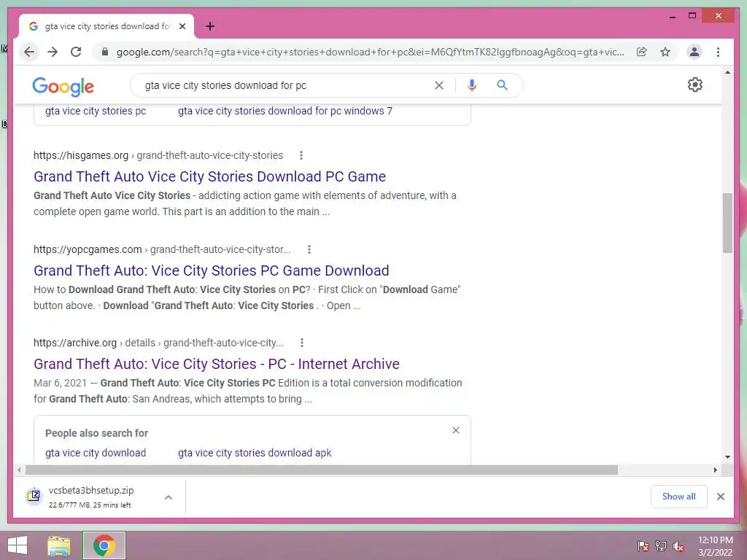
Task: Go back using browser back arrow
Action: pos(29,52)
